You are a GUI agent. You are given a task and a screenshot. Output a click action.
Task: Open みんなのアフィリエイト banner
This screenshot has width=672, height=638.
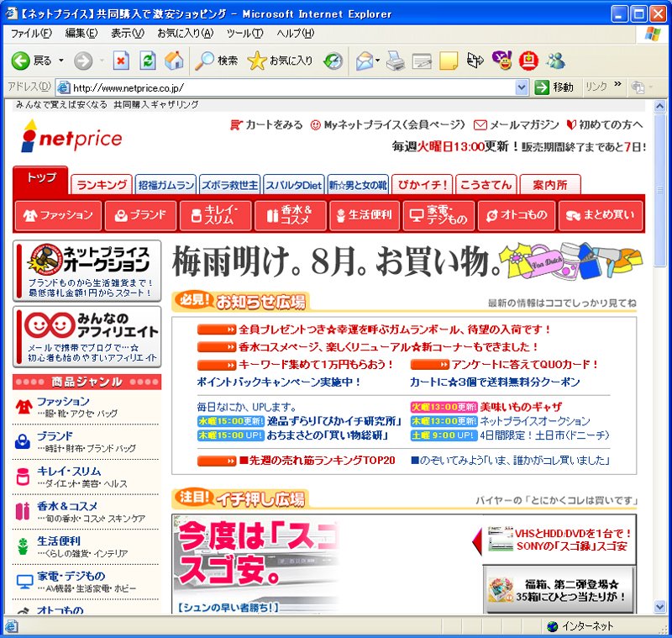click(87, 336)
